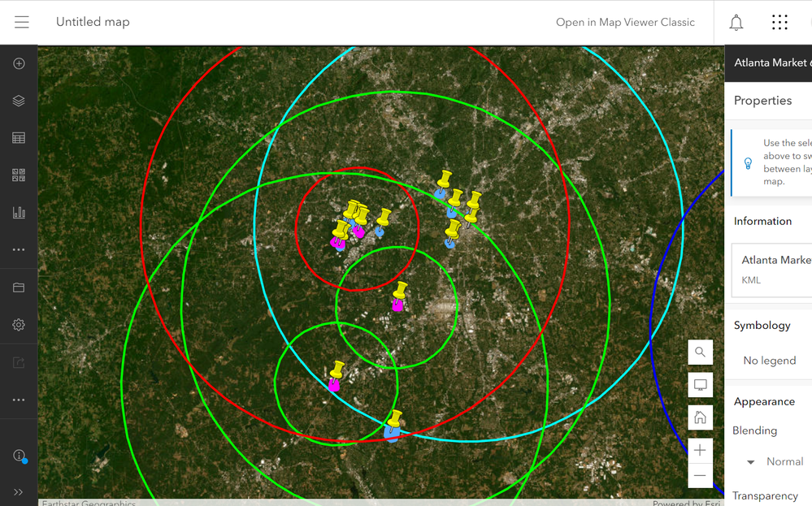
Task: Open the hamburger menu
Action: coord(22,22)
